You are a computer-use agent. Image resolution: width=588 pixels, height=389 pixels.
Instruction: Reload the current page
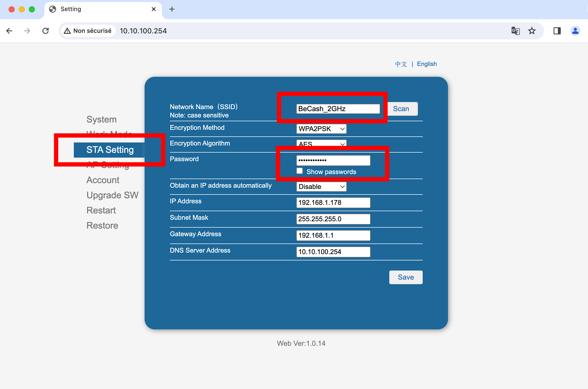[x=46, y=31]
